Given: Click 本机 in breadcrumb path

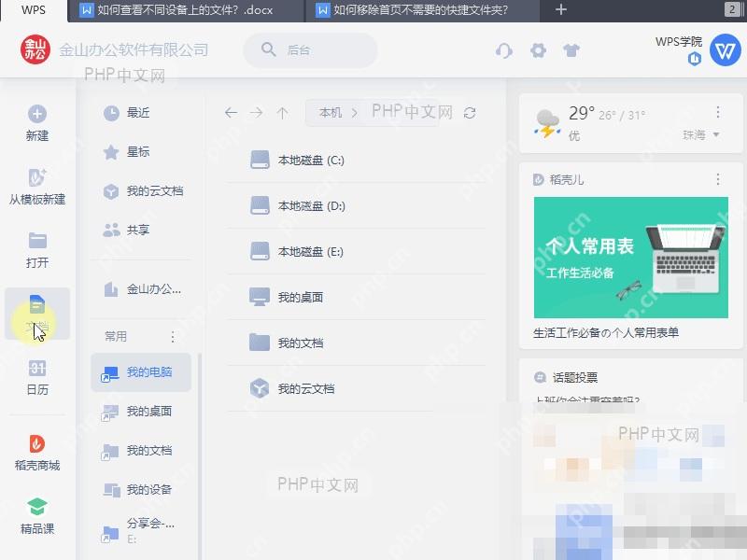Looking at the screenshot, I should (331, 113).
